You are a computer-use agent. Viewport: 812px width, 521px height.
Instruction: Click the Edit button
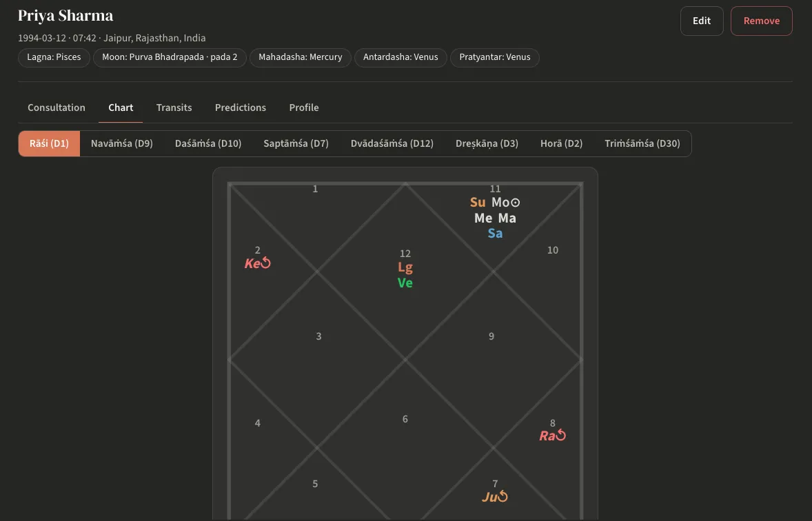tap(701, 21)
